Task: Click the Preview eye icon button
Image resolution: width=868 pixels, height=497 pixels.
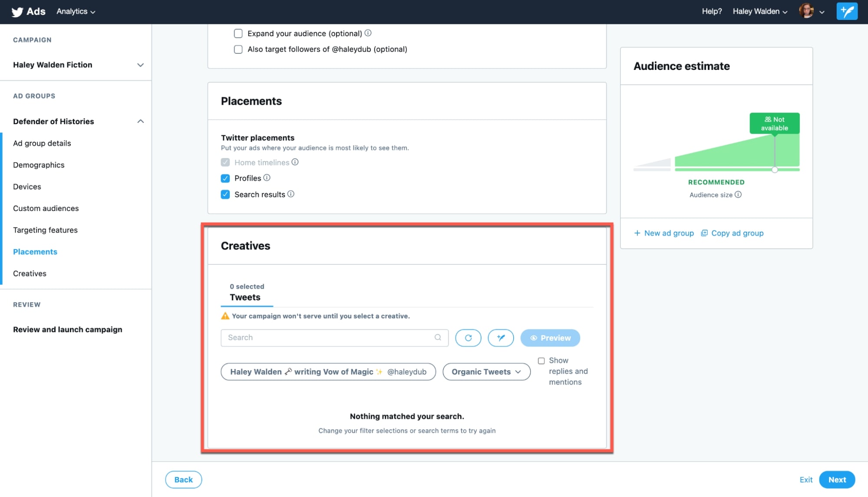Action: coord(534,338)
